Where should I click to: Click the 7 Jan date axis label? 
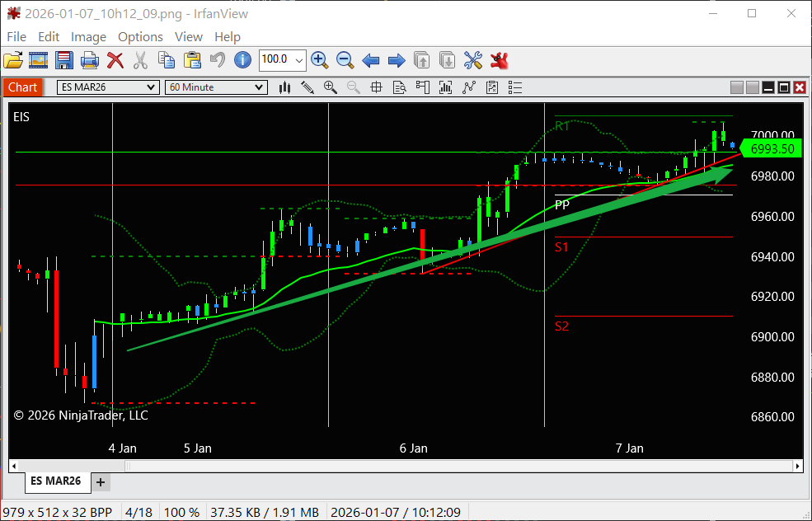click(629, 448)
